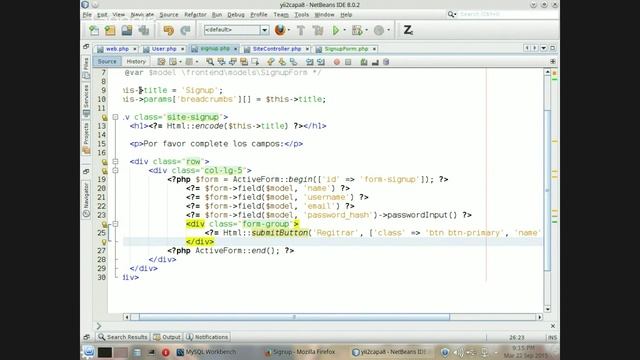Click the Clean and Build icon
This screenshot has width=640, height=360.
(x=318, y=30)
